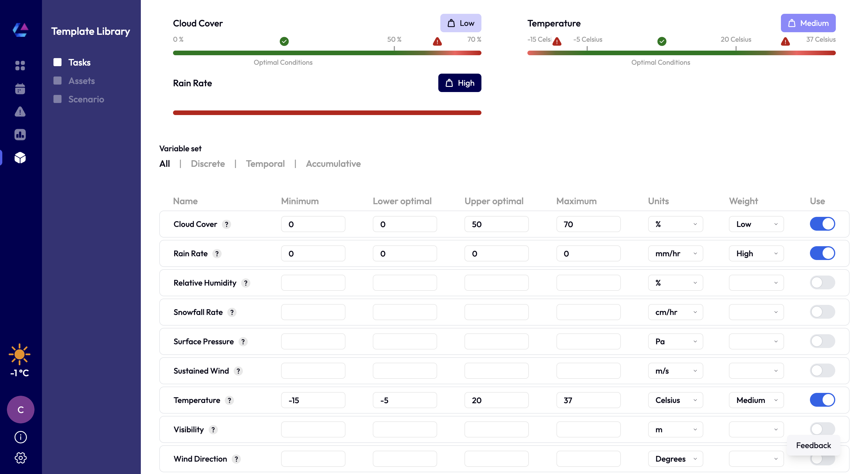Click the High badge for Rain Rate

tap(460, 83)
